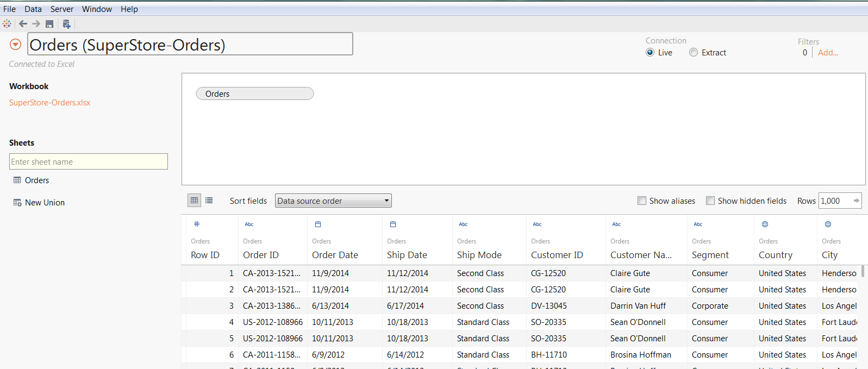This screenshot has height=369, width=868.
Task: Change Order ID Abc data type icon
Action: tap(249, 224)
